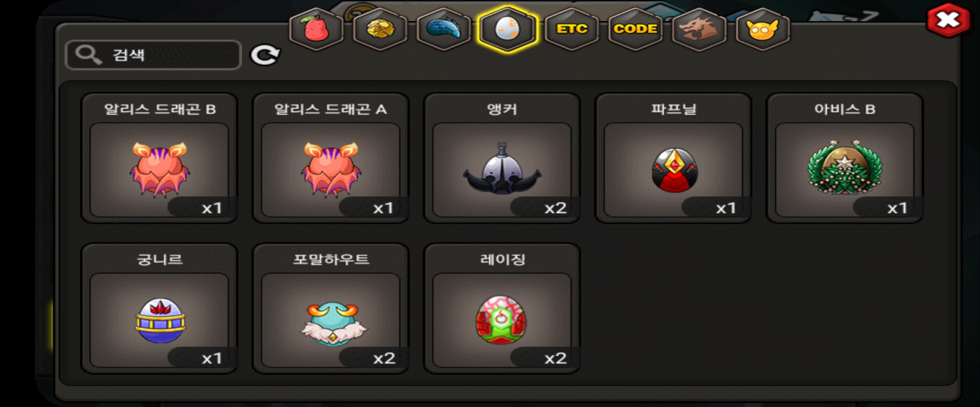Open the yellow horned creature tab
The height and width of the screenshot is (407, 980).
[762, 29]
